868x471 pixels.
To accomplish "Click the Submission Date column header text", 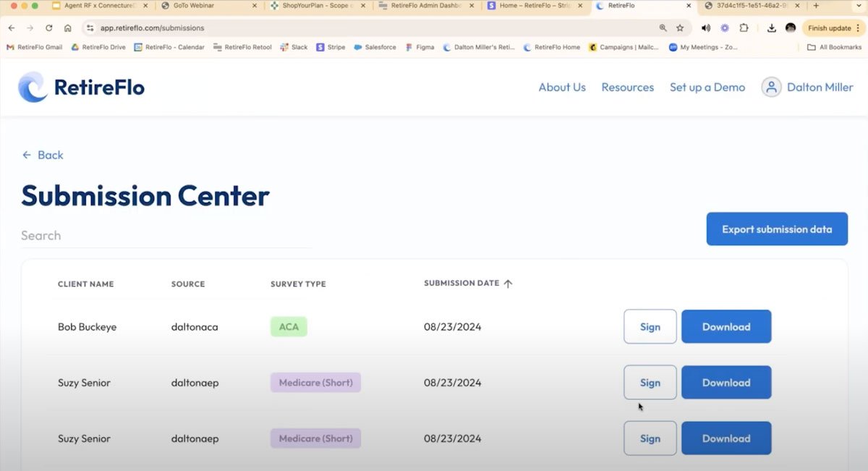I will (461, 283).
